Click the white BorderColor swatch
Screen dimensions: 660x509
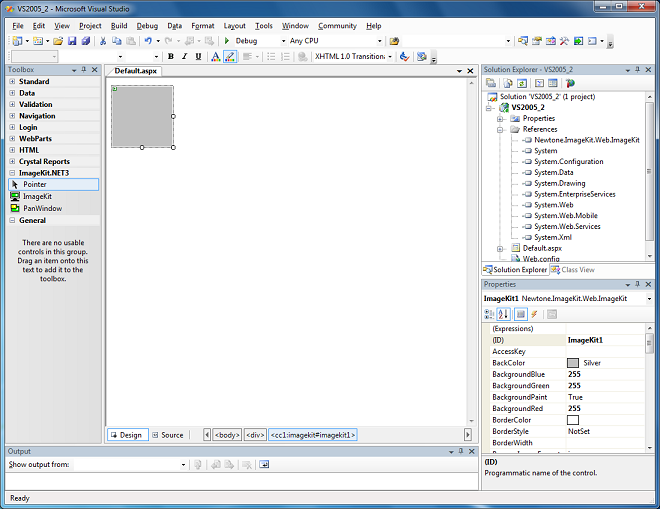(573, 420)
